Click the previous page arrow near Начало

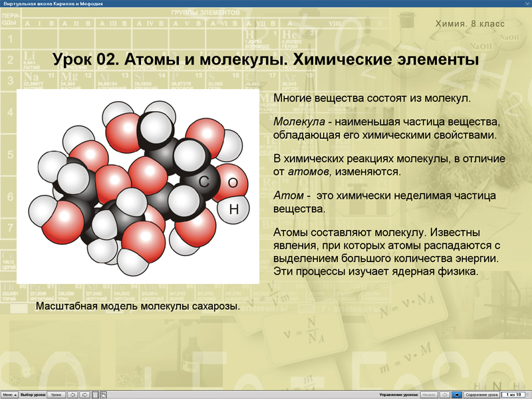coord(446,395)
